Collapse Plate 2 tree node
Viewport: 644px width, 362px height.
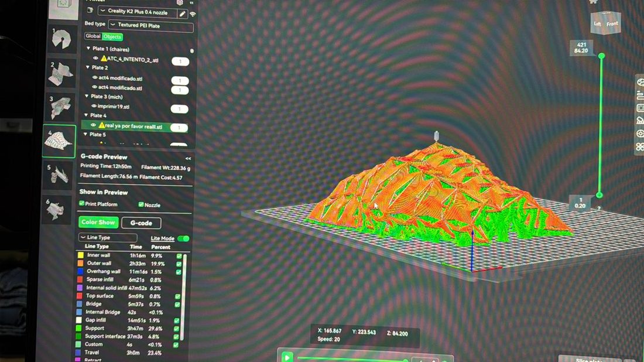[x=87, y=67]
